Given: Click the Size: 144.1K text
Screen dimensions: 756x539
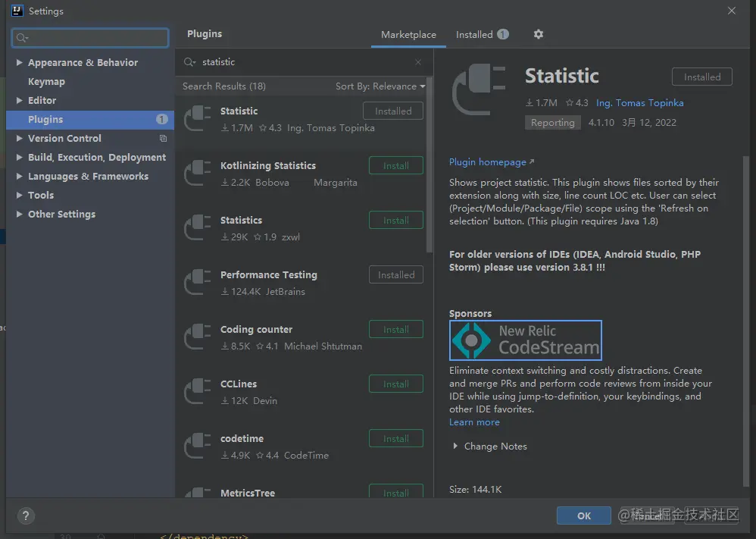Looking at the screenshot, I should tap(475, 489).
